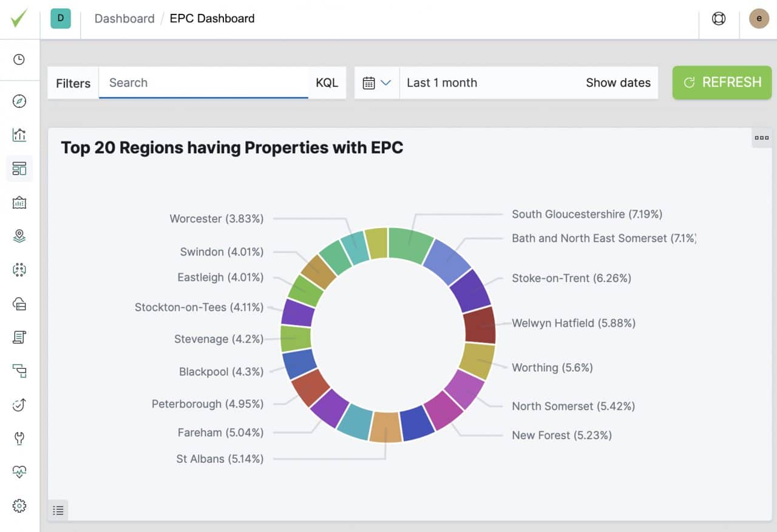
Task: Open Discover using the compass icon
Action: tap(18, 101)
